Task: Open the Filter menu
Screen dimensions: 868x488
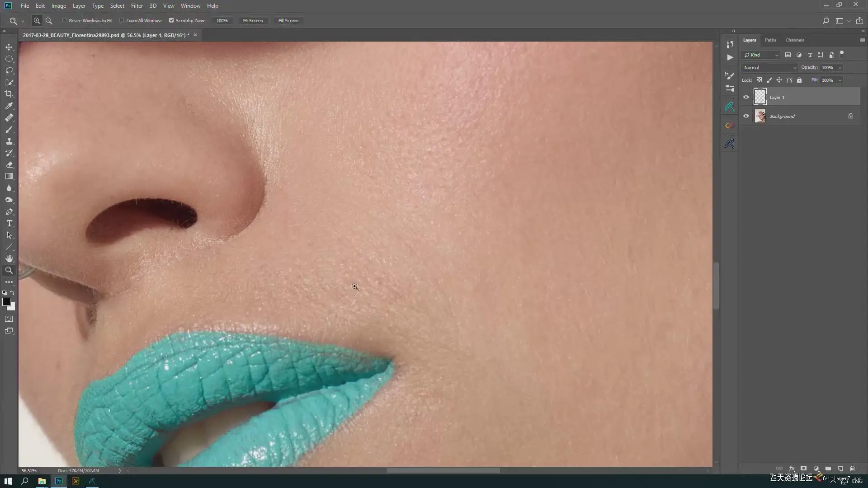Action: (137, 6)
